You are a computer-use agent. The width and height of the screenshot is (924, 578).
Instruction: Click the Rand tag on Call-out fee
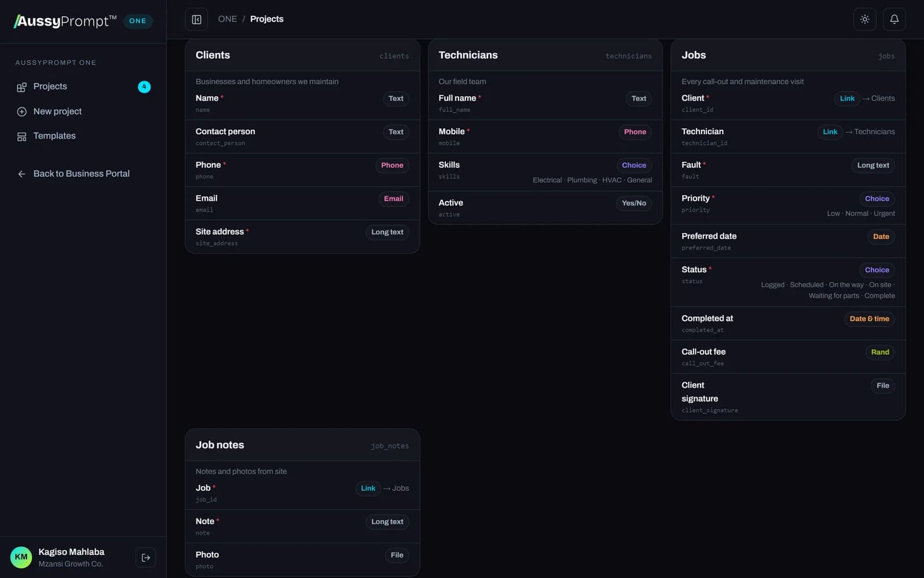880,353
